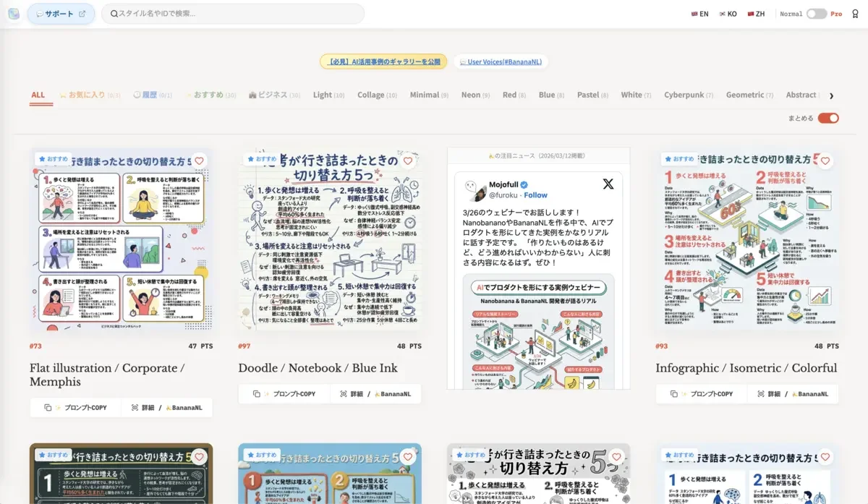Switch language to EN
Image resolution: width=868 pixels, height=504 pixels.
pyautogui.click(x=699, y=14)
